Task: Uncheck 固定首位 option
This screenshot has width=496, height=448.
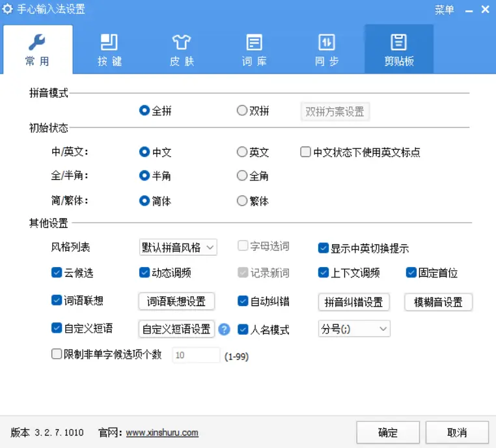Action: tap(432, 272)
